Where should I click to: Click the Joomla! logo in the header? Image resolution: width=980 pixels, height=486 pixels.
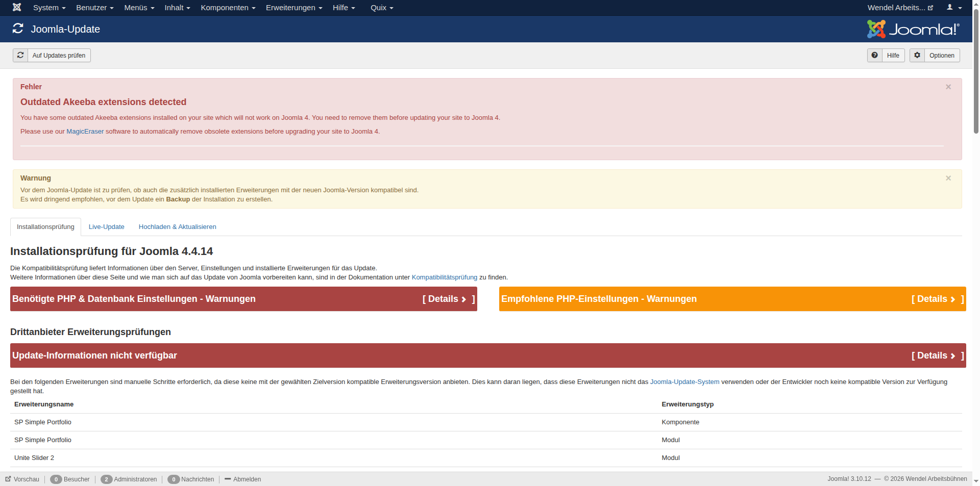(914, 29)
